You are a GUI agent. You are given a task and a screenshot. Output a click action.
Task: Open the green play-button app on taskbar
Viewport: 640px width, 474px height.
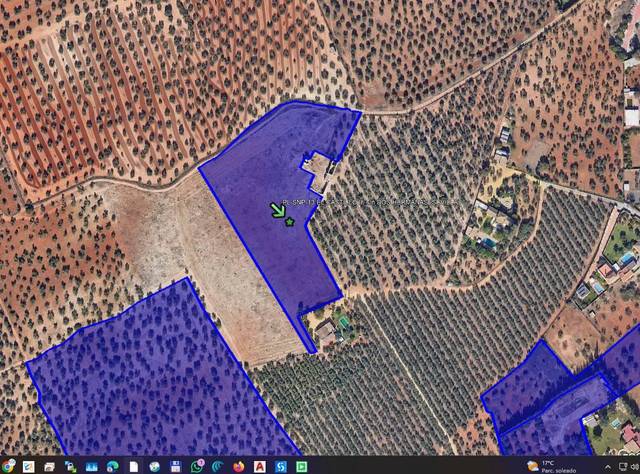[302, 466]
